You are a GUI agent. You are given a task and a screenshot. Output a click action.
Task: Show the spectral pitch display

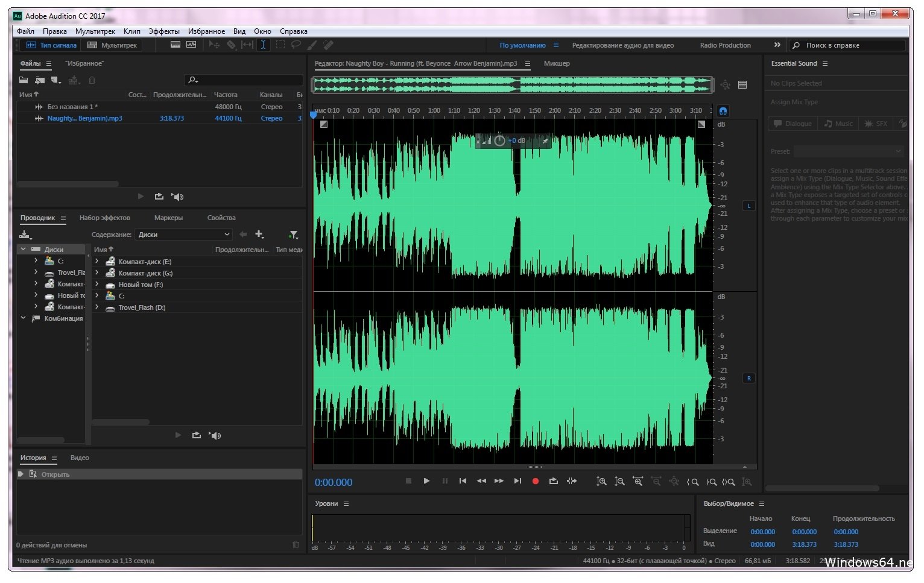point(191,45)
